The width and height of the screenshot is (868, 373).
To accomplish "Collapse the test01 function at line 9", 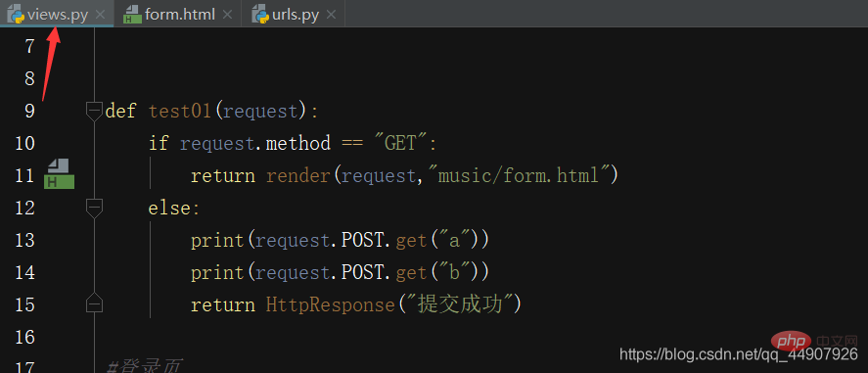I will 95,111.
